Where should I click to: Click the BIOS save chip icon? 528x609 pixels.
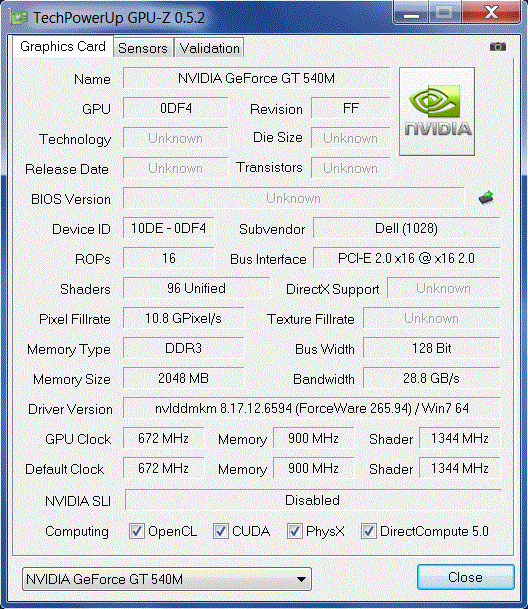pyautogui.click(x=486, y=198)
